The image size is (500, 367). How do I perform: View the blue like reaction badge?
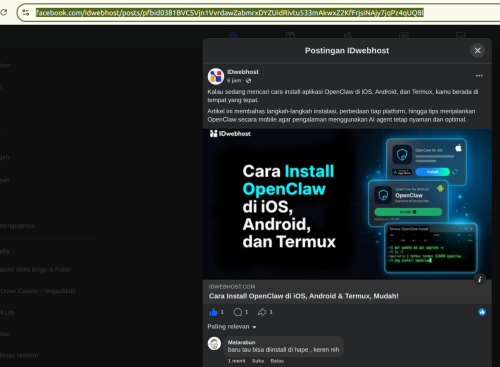coord(482,312)
